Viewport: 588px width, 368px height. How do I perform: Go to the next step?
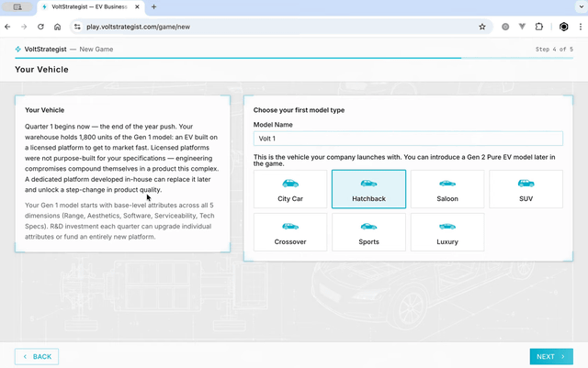coord(551,356)
